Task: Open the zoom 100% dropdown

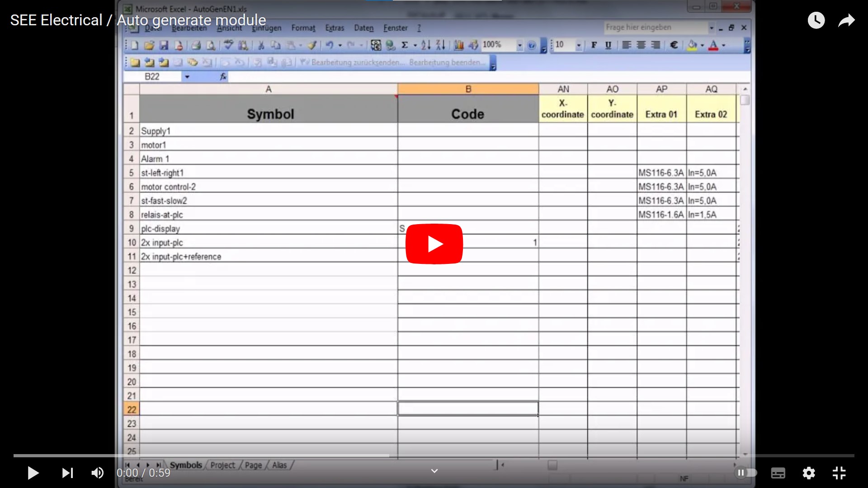Action: [519, 45]
